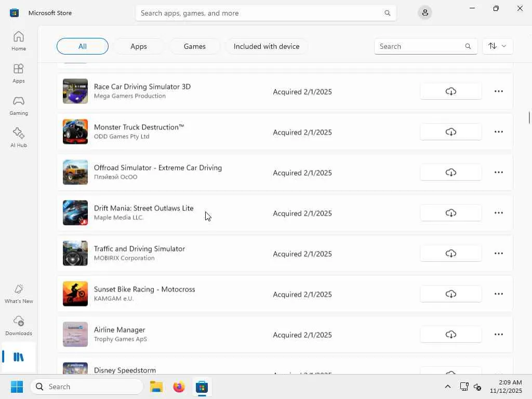Open Race Car Driving Simulator 3D thumbnail
The image size is (532, 399).
pos(75,91)
